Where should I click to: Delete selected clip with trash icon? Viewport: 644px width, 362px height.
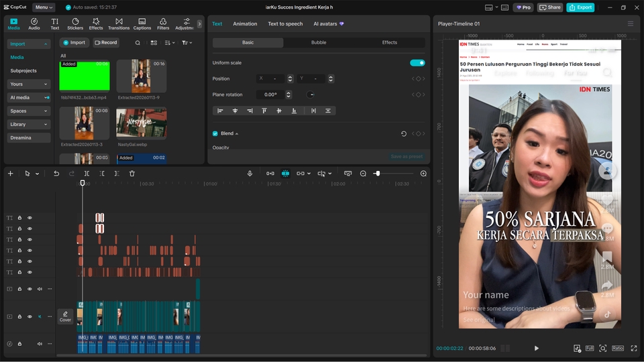[x=132, y=174]
